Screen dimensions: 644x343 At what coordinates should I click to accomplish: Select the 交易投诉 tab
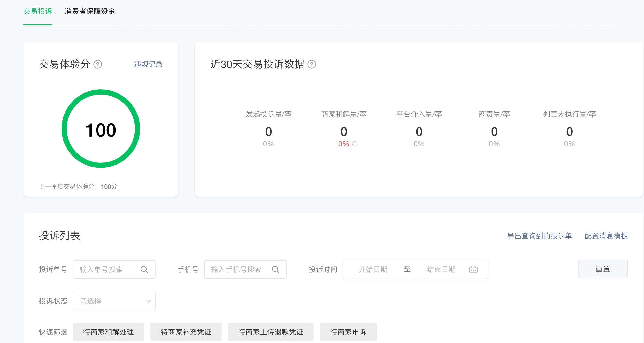38,11
